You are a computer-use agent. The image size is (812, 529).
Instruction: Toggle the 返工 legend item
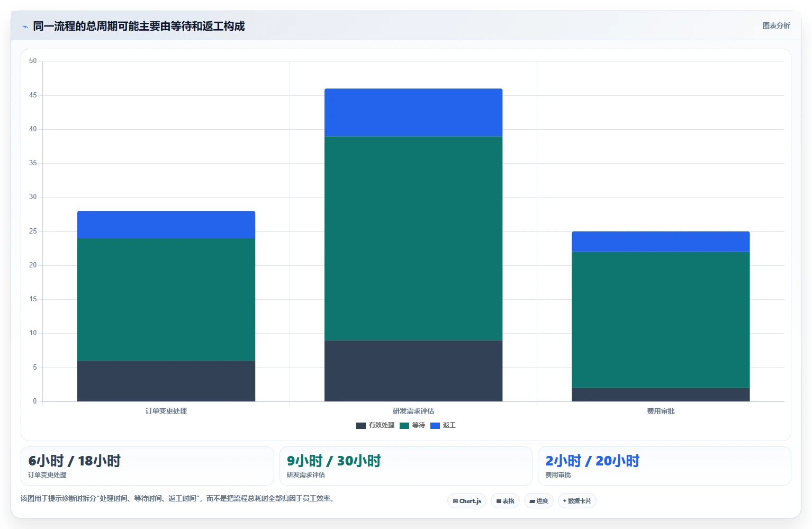point(443,425)
